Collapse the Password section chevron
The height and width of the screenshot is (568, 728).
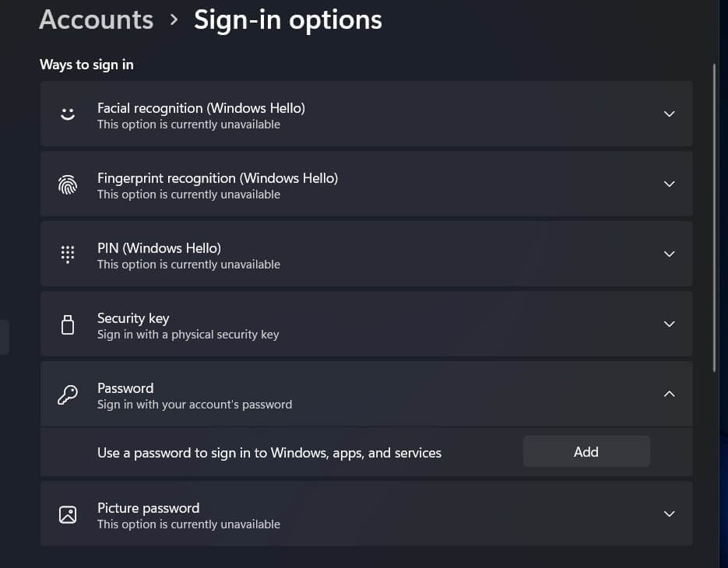coord(669,394)
